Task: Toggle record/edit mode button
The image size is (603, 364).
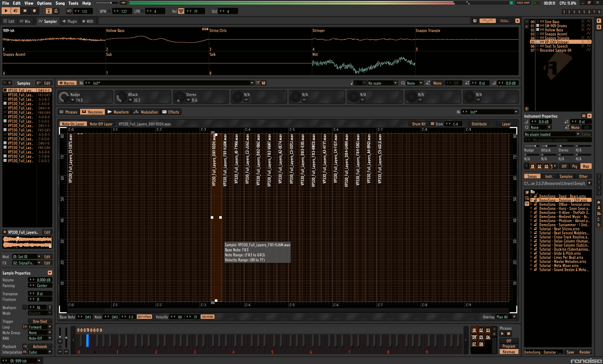Action: [34, 11]
